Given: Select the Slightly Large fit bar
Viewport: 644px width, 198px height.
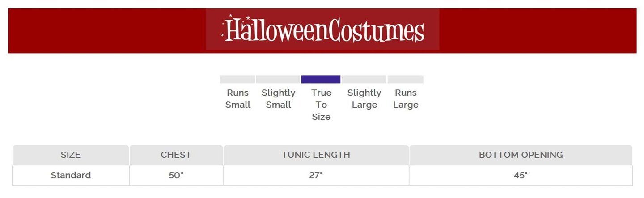Looking at the screenshot, I should click(x=364, y=80).
